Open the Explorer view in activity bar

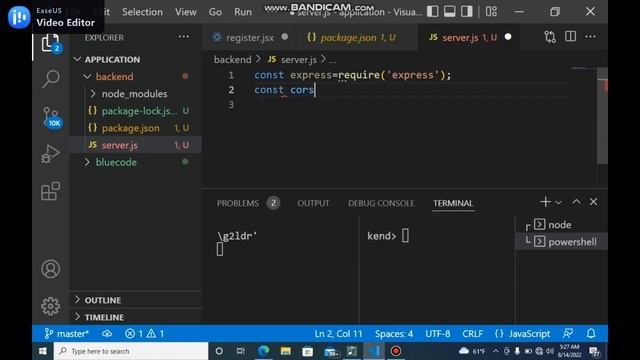coord(50,43)
